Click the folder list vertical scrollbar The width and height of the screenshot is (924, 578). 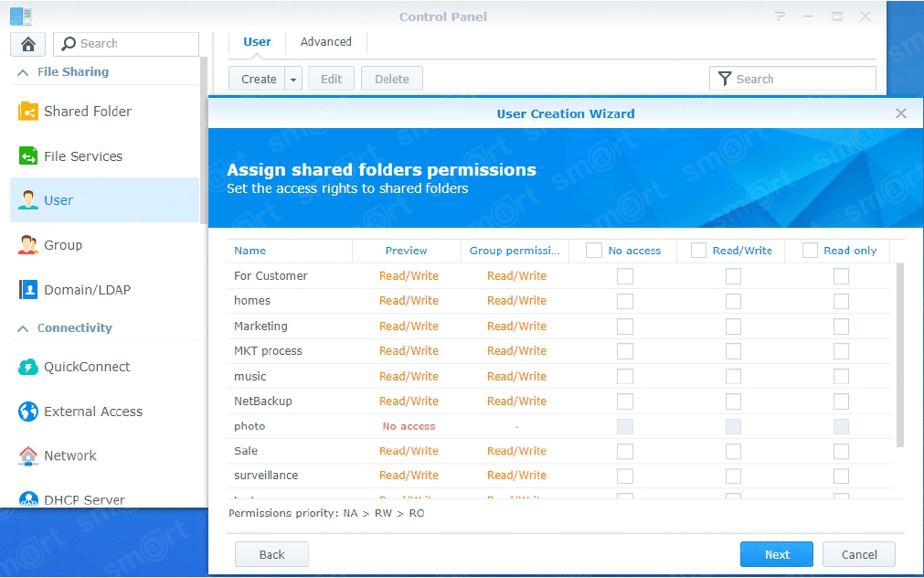tap(900, 355)
